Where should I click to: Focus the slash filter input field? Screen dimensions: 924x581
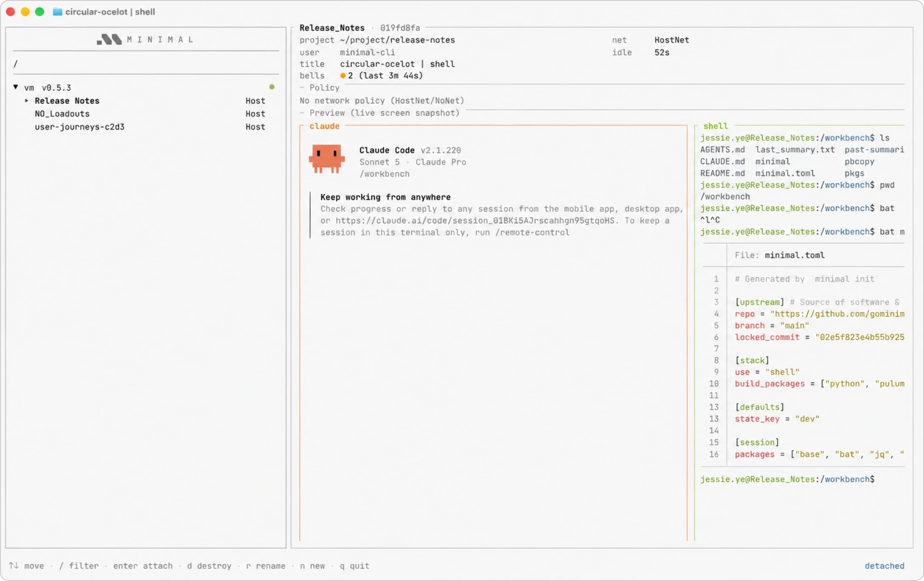[x=146, y=64]
